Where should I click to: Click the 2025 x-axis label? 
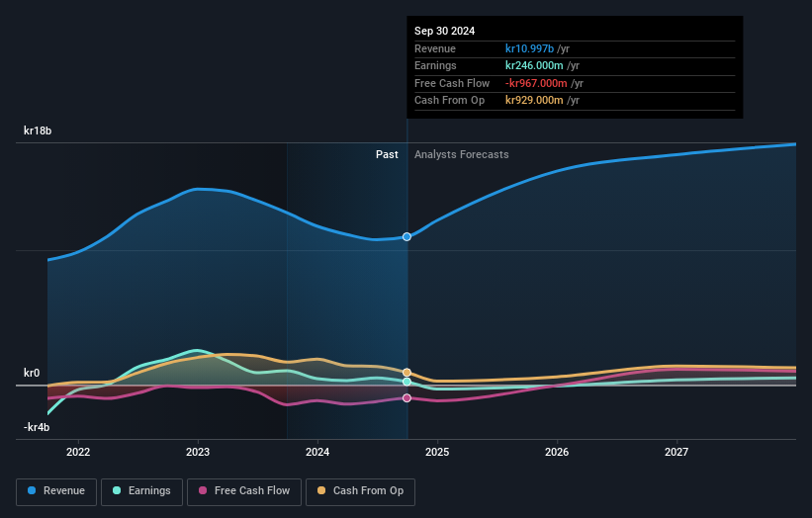tap(437, 453)
